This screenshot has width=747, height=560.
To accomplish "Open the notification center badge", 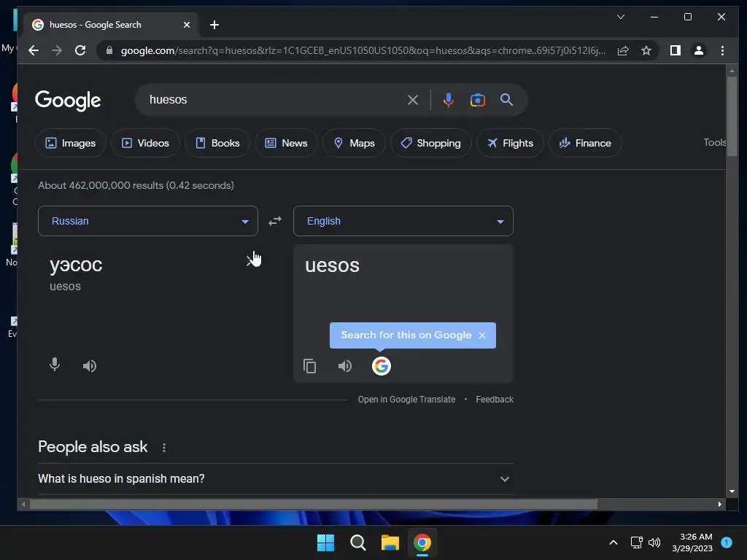I will (x=727, y=542).
